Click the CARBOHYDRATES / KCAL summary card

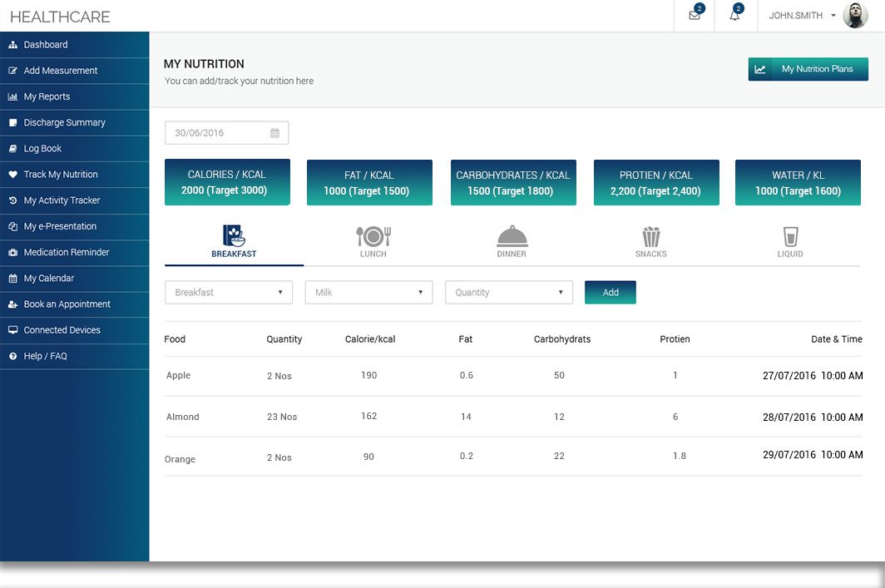513,183
